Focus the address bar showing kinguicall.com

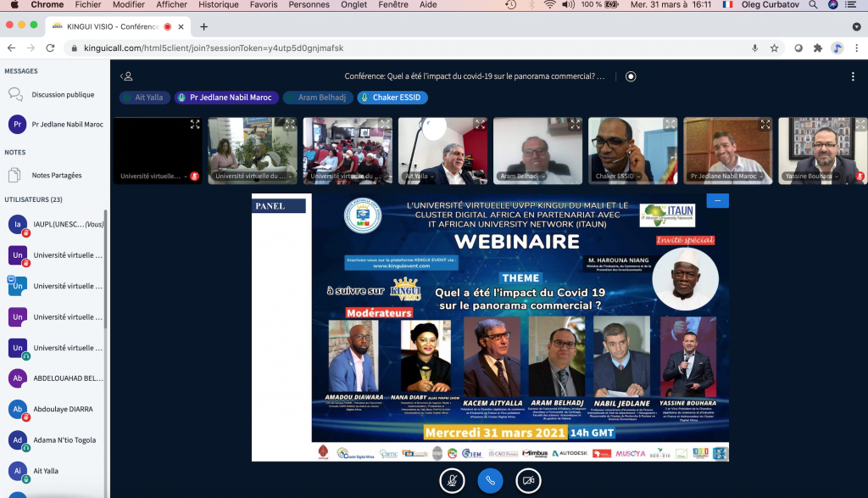(x=409, y=48)
